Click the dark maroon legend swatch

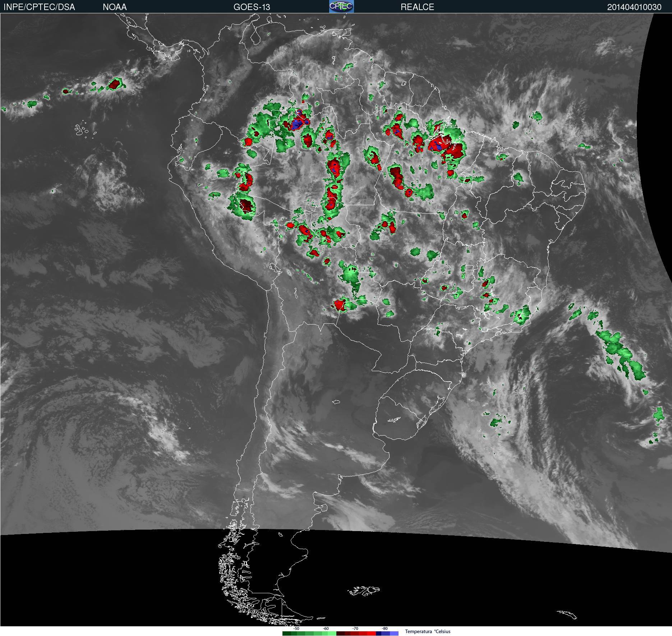(x=340, y=633)
